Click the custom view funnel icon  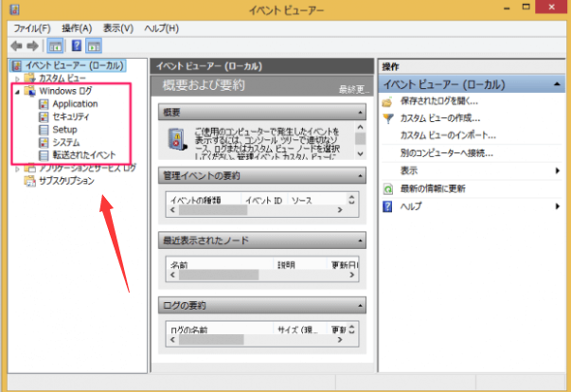(388, 118)
